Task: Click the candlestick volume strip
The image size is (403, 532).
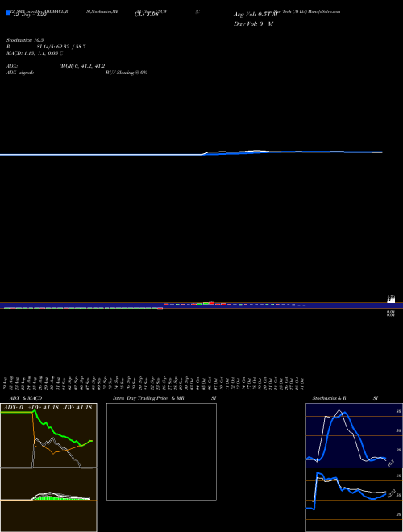Action: pos(201,305)
